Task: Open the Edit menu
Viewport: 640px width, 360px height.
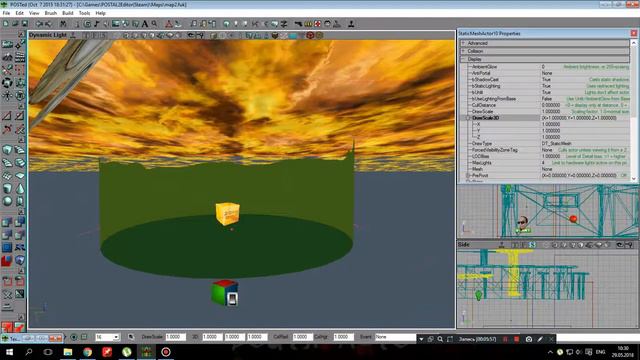Action: 19,13
